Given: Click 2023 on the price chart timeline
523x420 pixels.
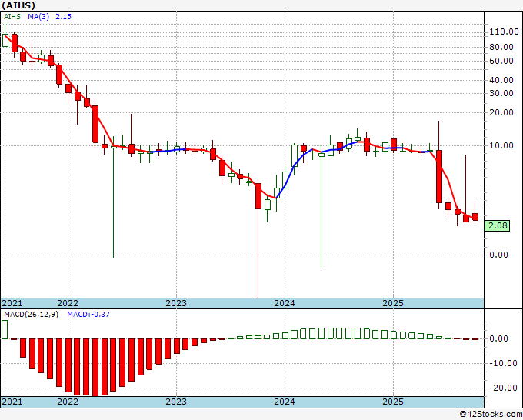Looking at the screenshot, I should [x=176, y=303].
